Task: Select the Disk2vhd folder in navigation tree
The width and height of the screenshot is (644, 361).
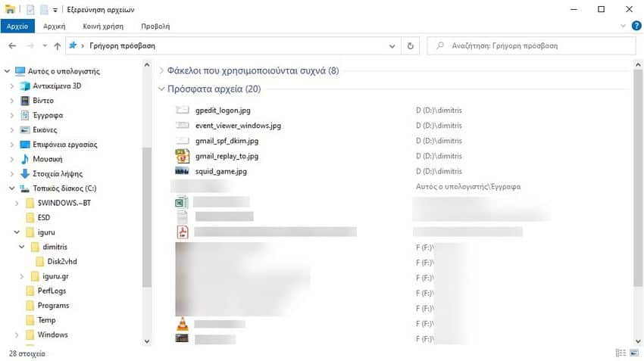Action: coord(62,262)
